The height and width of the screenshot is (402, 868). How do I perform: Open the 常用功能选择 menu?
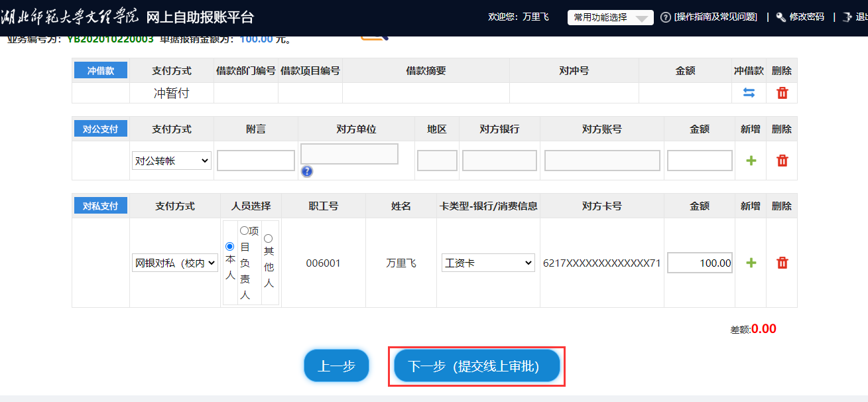[x=610, y=17]
